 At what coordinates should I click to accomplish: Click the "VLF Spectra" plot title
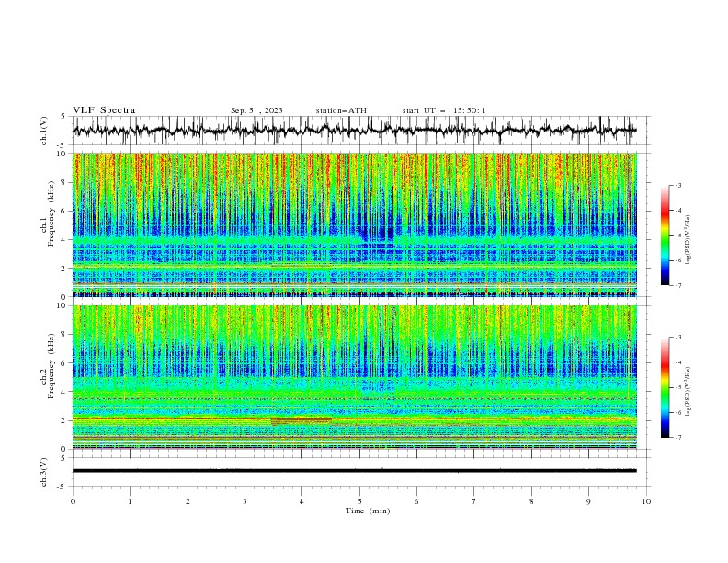[104, 110]
